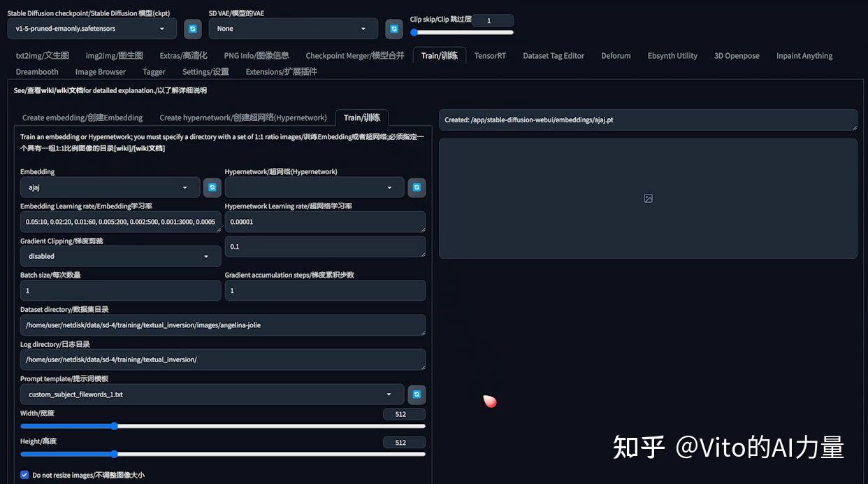Switch to the Dataset Tag Editor tab
This screenshot has width=868, height=484.
coord(553,55)
